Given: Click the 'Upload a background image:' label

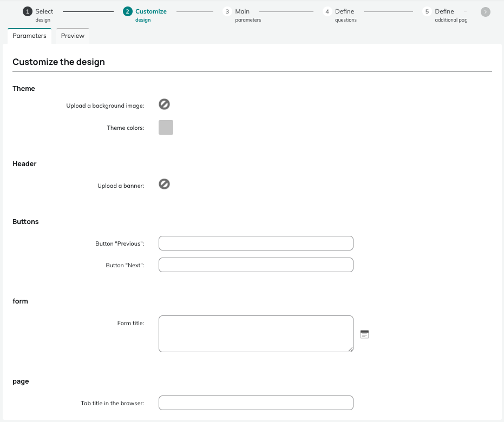Looking at the screenshot, I should (x=105, y=105).
